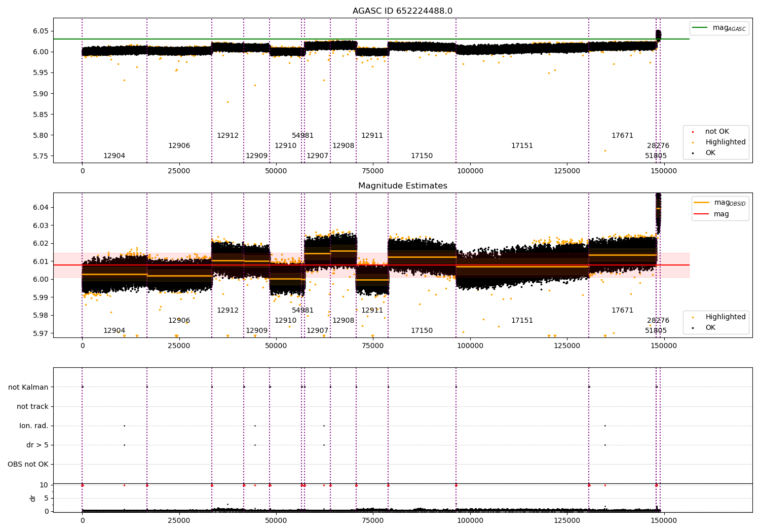Click the 125000 x-tick under the top plot
Viewport: 760px width, 532px height.
[567, 171]
